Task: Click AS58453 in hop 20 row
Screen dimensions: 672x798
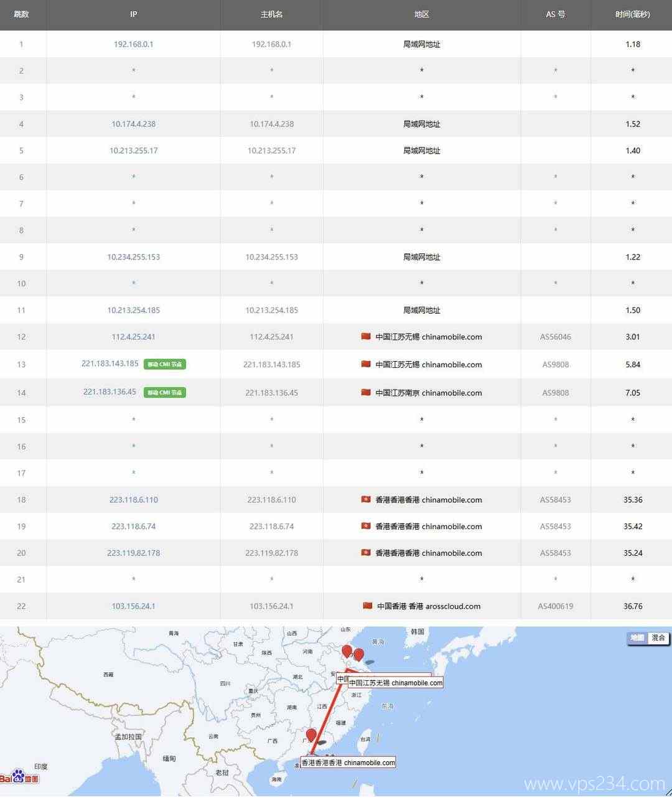Action: click(x=556, y=553)
